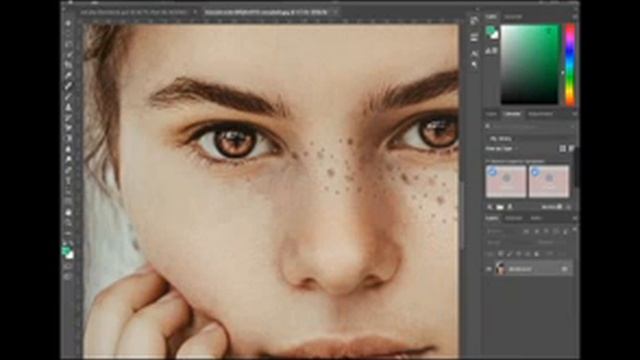Switch to the Adjustments tab
The image size is (640, 360).
point(540,114)
